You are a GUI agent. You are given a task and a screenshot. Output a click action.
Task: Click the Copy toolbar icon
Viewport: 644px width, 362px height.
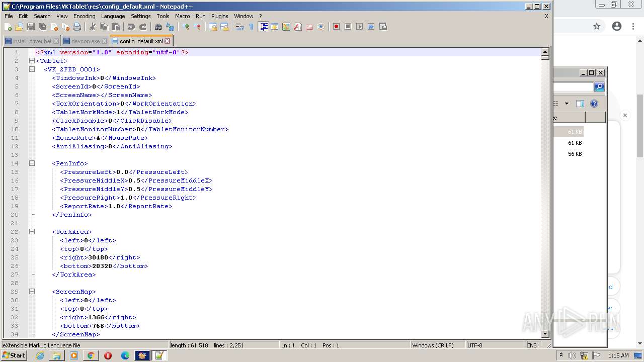point(104,27)
